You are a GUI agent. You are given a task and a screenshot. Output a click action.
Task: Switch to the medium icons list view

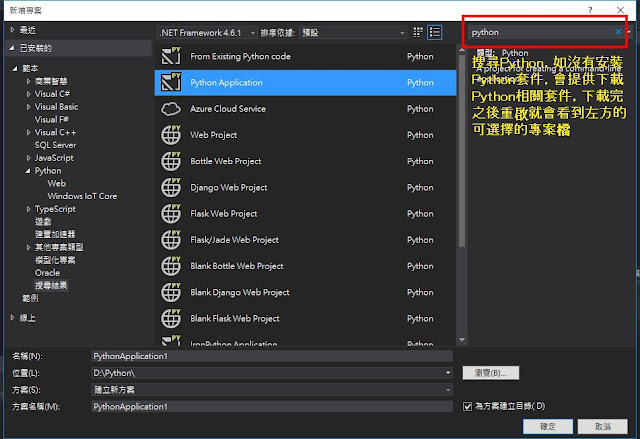pyautogui.click(x=434, y=32)
